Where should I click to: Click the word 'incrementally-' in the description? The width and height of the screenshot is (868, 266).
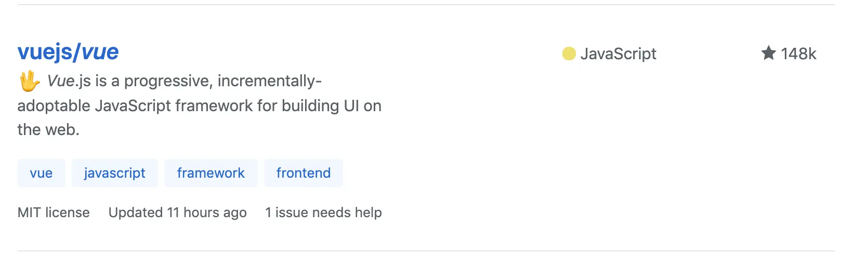270,82
